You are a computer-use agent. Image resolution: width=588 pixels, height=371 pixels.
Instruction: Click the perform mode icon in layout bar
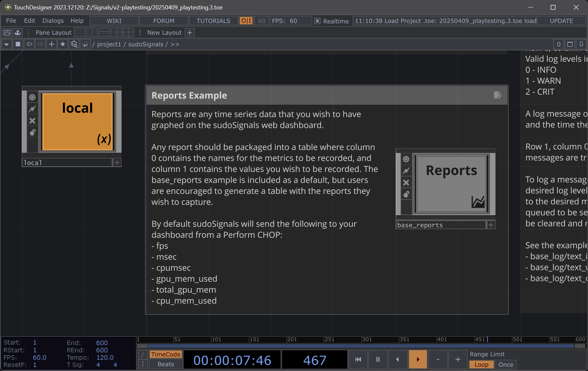7,32
